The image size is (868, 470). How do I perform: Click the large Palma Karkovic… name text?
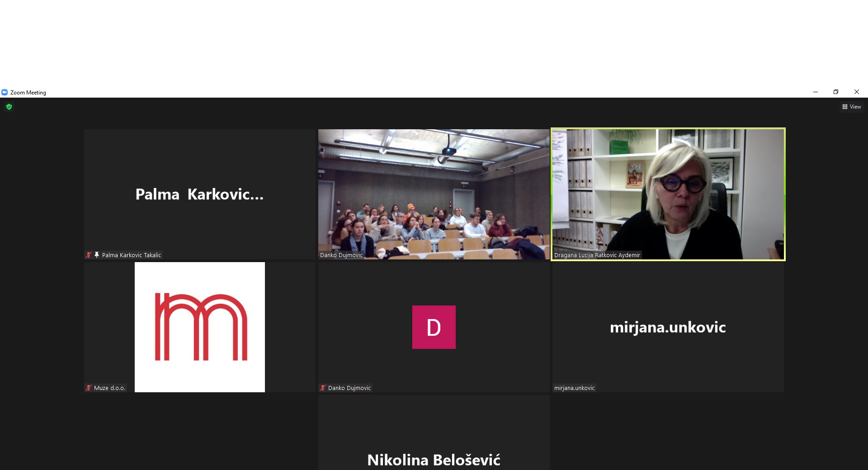(199, 194)
